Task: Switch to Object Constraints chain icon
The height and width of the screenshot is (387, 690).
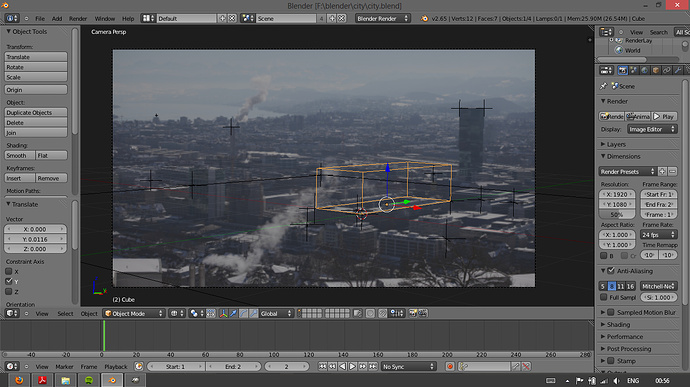Action: pos(667,70)
